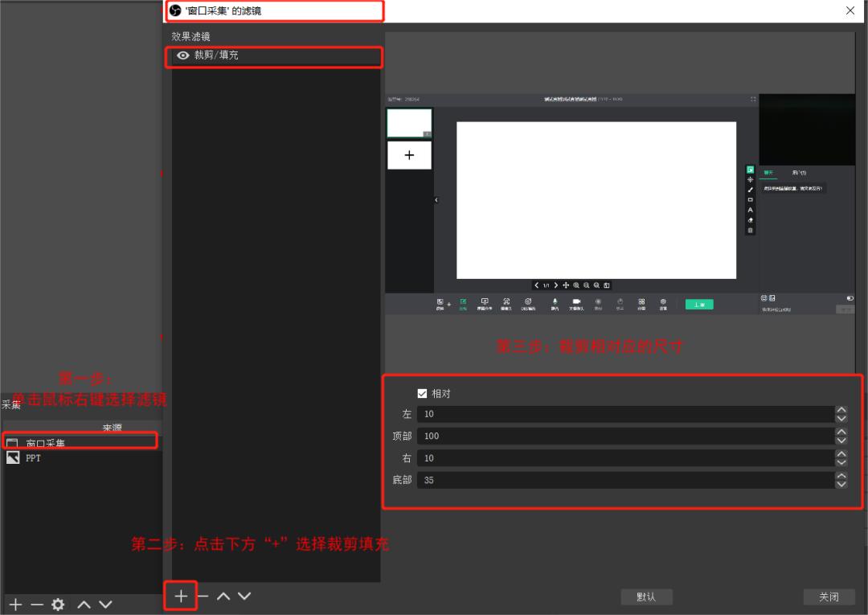
Task: Toggle visibility of the 裁剪/填充 filter
Action: (x=183, y=55)
